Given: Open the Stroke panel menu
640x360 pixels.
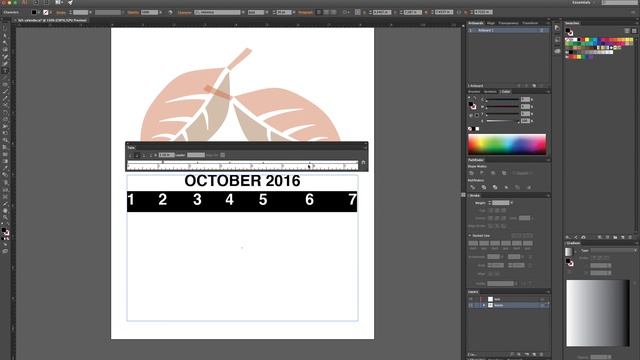Looking at the screenshot, I should pos(548,196).
